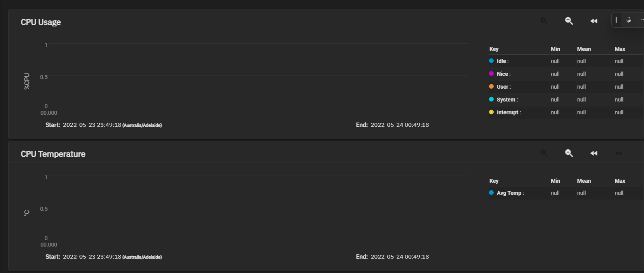
Task: Zoom out the CPU Usage chart
Action: 569,21
